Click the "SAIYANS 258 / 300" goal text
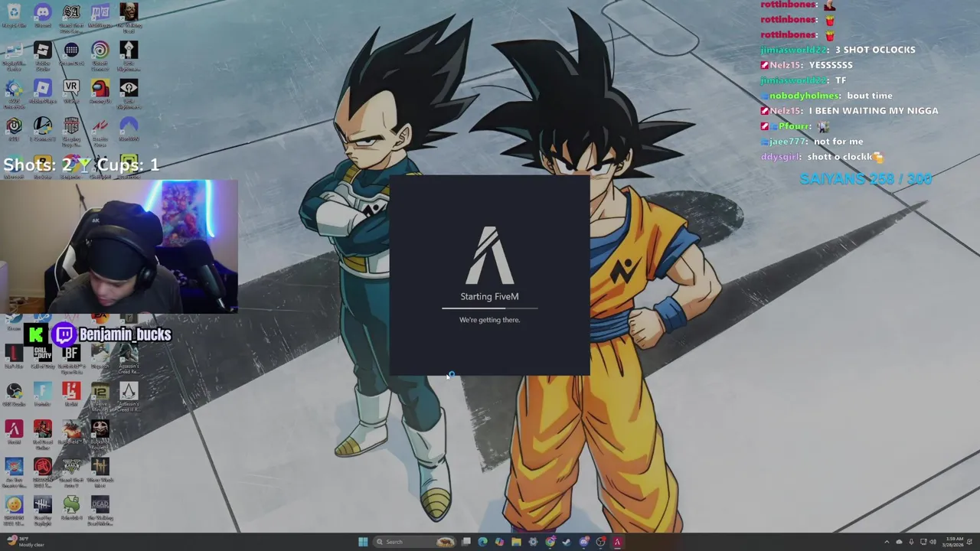 865,179
